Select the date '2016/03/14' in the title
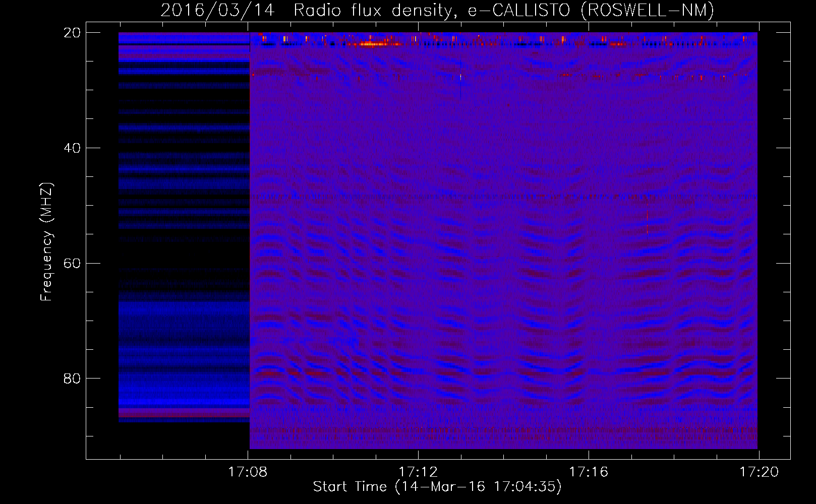Screen dimensions: 816x504 click(x=217, y=10)
